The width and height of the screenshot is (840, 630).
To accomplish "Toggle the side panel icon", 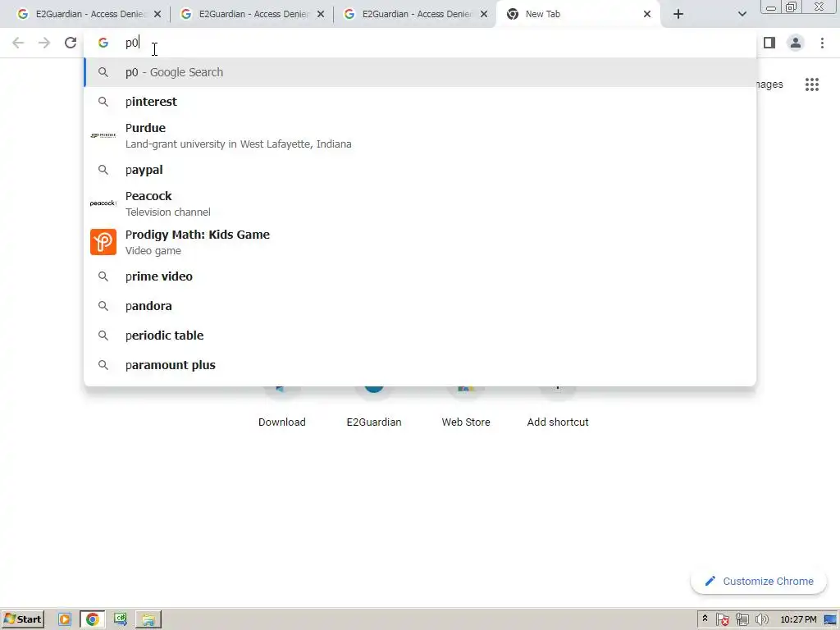I will [769, 43].
